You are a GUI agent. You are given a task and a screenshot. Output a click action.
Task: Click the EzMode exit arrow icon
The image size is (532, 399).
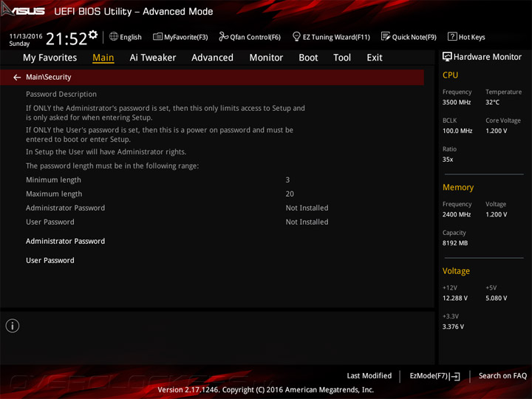click(455, 376)
